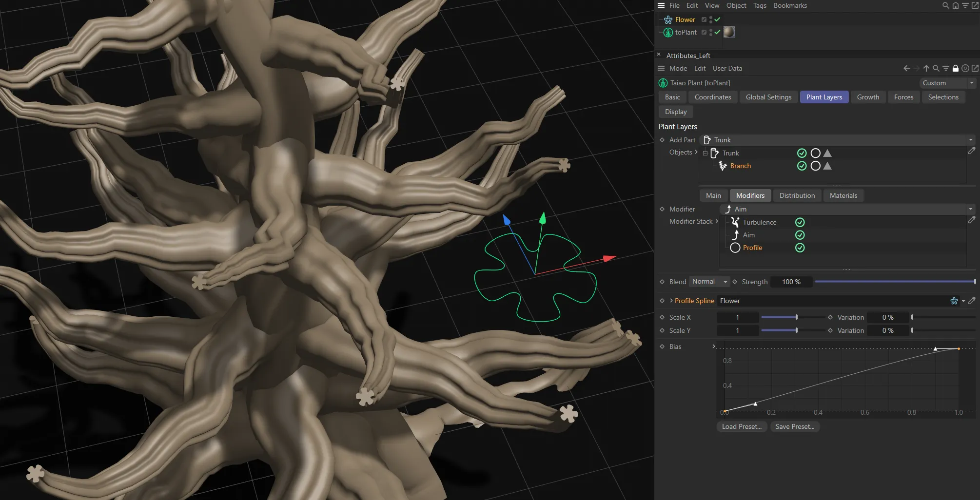980x500 pixels.
Task: Toggle the green checkmark on the Trunk layer
Action: point(802,153)
